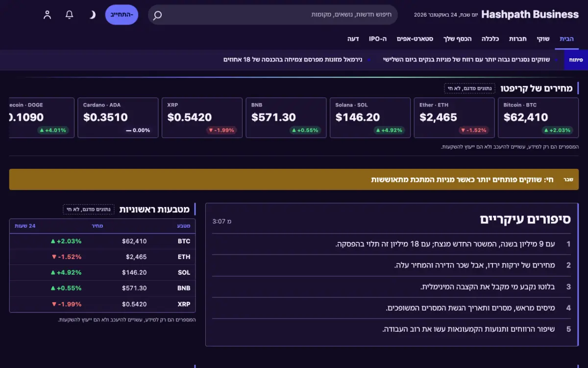Sort table by מחיר column header
The height and width of the screenshot is (368, 588).
point(98,226)
